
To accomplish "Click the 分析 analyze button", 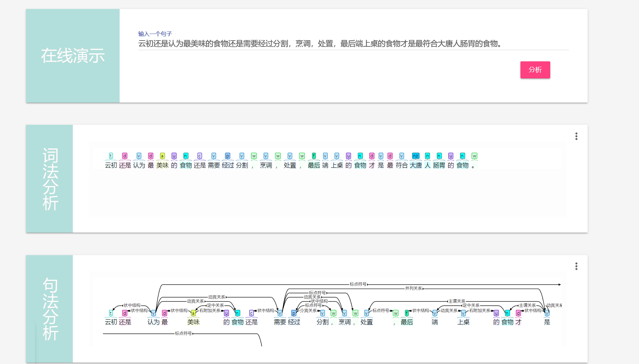I will pos(535,70).
